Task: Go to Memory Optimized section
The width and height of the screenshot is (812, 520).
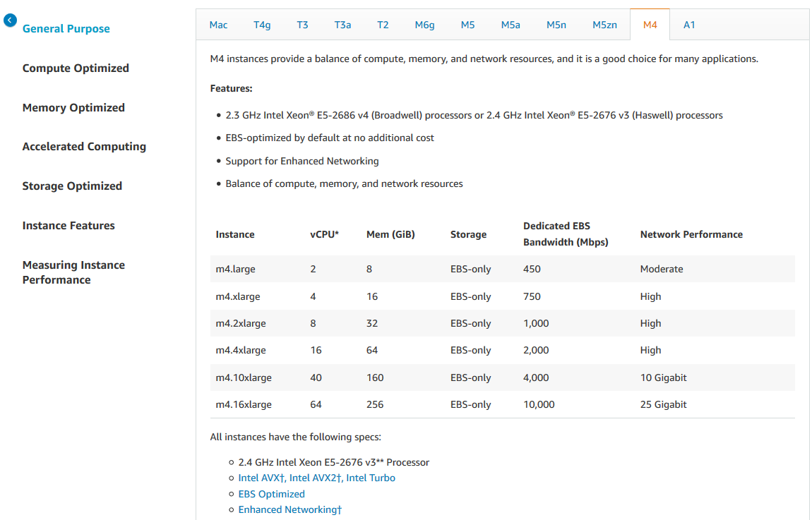Action: [x=73, y=108]
